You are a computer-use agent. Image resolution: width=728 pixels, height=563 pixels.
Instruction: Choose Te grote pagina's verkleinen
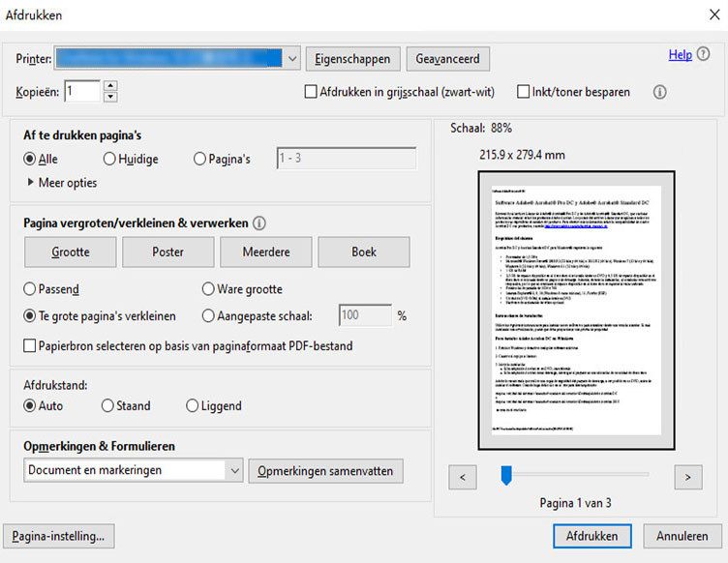29,315
